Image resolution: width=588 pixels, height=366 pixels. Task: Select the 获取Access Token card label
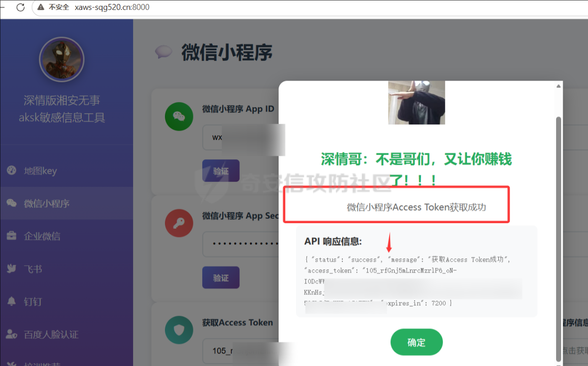click(x=237, y=323)
